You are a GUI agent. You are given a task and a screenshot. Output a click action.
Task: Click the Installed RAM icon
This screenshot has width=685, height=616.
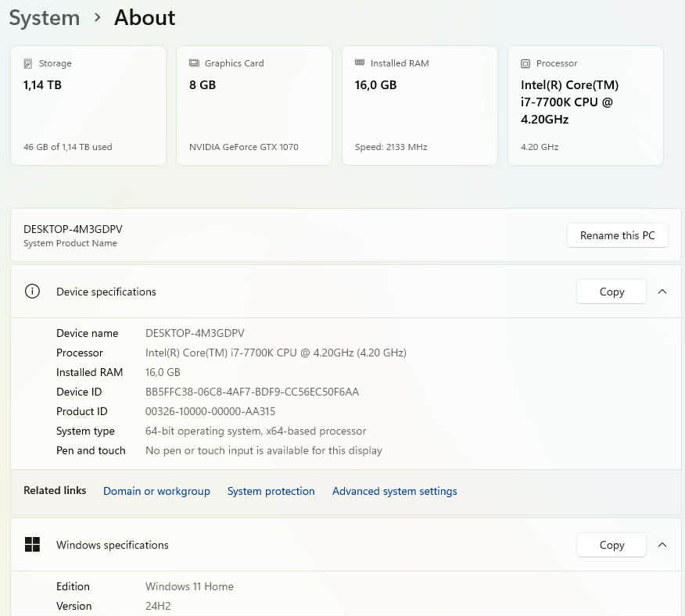(360, 63)
